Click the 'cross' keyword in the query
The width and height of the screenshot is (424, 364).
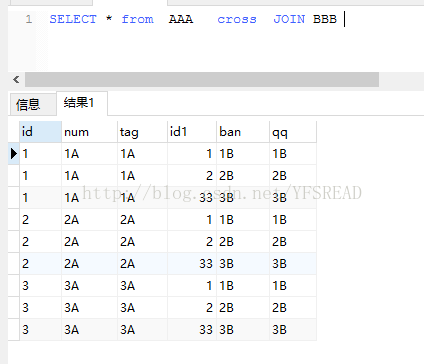pyautogui.click(x=237, y=20)
